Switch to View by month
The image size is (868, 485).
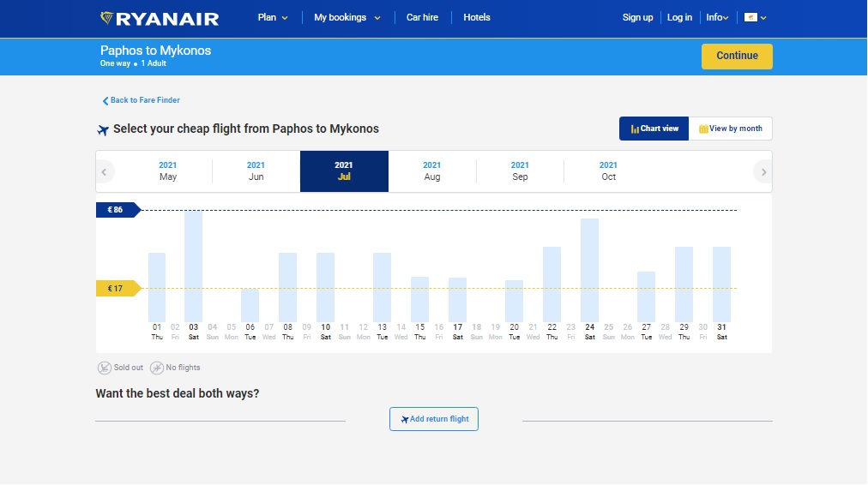point(730,129)
